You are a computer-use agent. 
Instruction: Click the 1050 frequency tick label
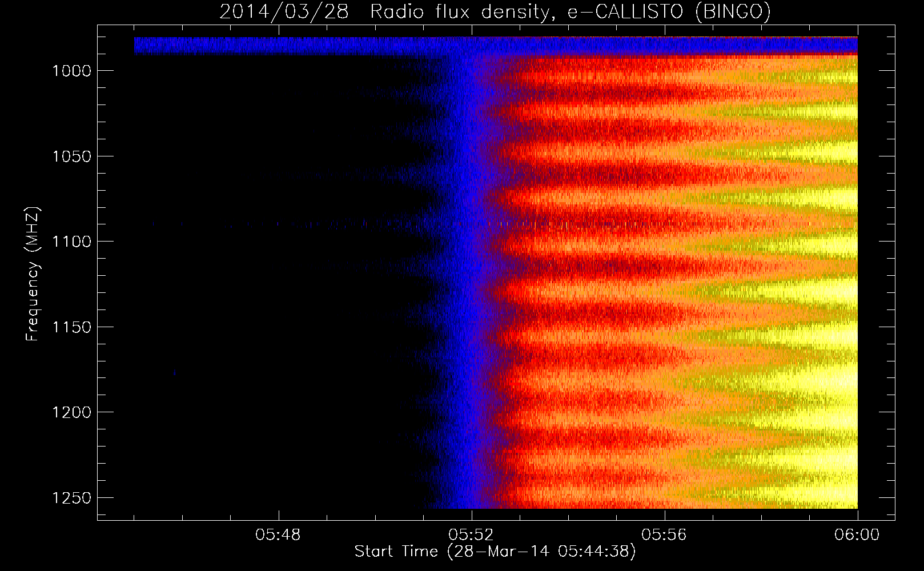point(71,156)
